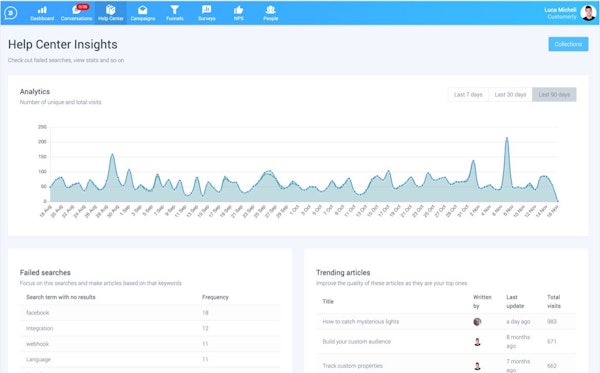Click the Luca Micheli account name
Viewport: 600px width, 373px height.
[x=560, y=10]
